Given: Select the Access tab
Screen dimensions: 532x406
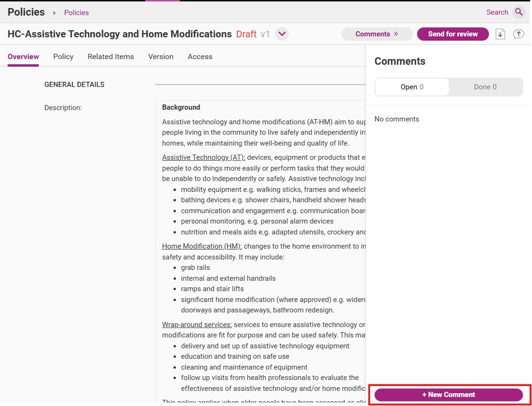Looking at the screenshot, I should click(x=200, y=57).
